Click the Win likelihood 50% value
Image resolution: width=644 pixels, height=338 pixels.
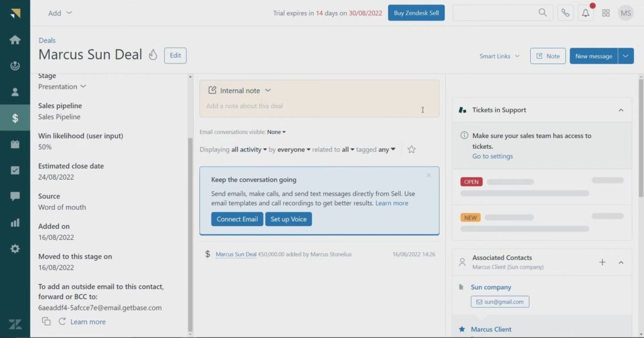click(x=45, y=147)
